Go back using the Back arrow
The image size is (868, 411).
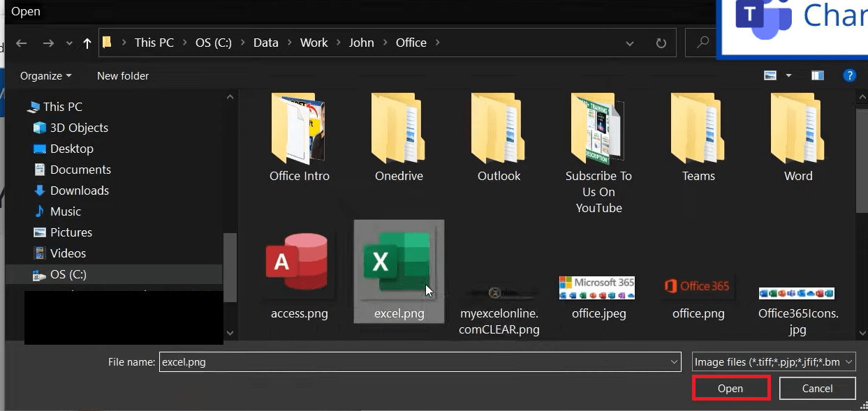(x=22, y=43)
